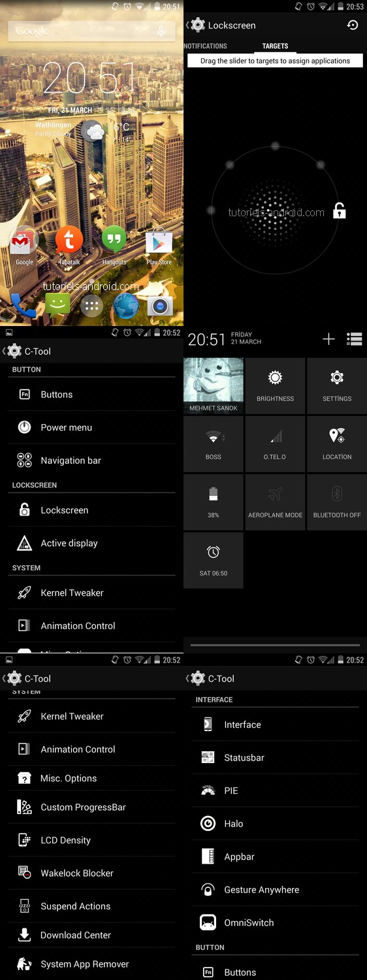Open the Navigation bar settings

point(91,461)
